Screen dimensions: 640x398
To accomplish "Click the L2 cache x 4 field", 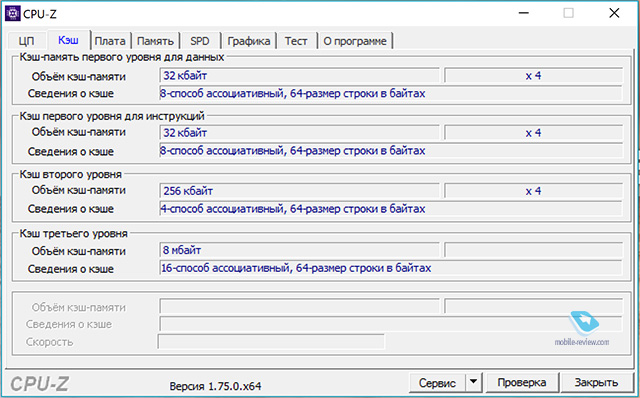I will (x=533, y=191).
